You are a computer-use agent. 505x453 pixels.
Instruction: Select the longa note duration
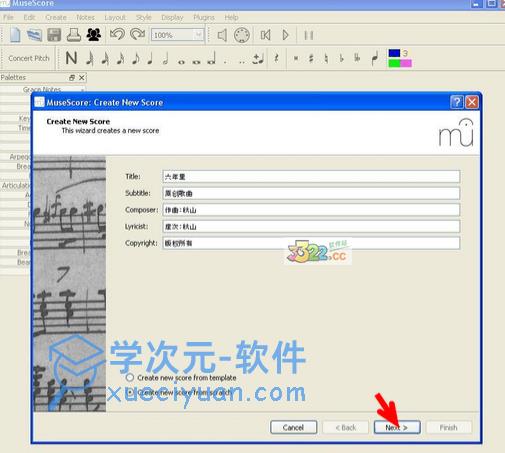coord(212,59)
